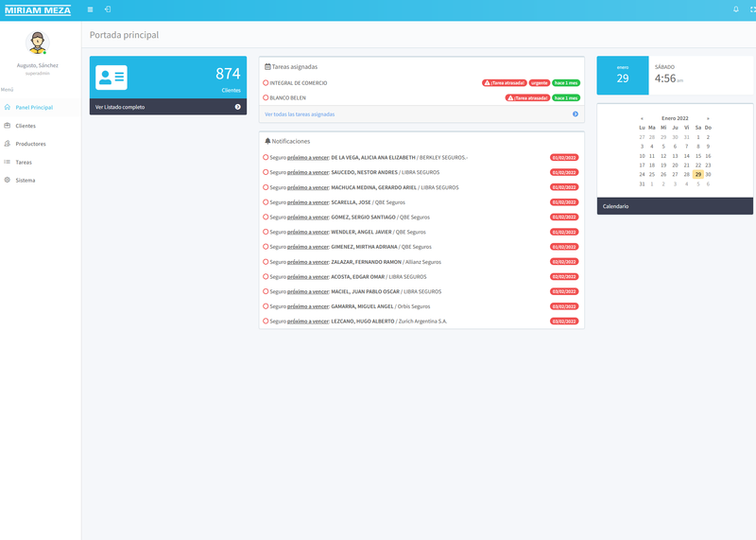Screen dimensions: 756x540
Task: Toggle circle for SCARELLA, JOSE notification
Action: [x=266, y=202]
